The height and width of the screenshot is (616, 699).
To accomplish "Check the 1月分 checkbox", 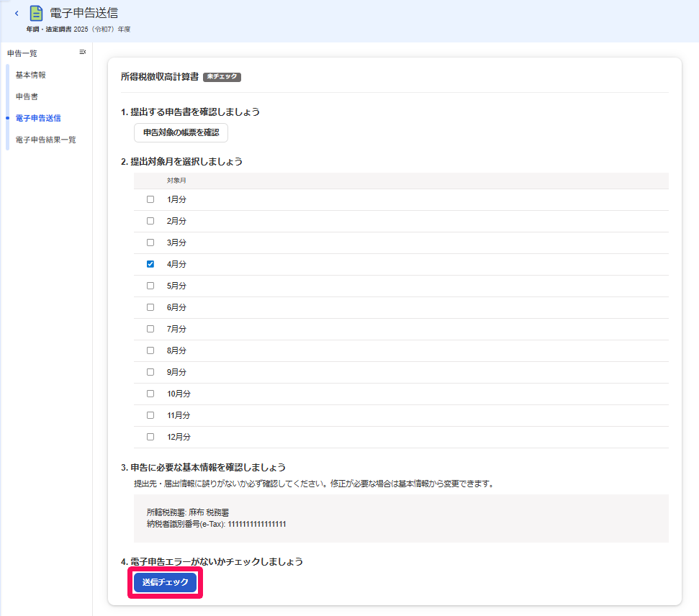I will [x=150, y=199].
